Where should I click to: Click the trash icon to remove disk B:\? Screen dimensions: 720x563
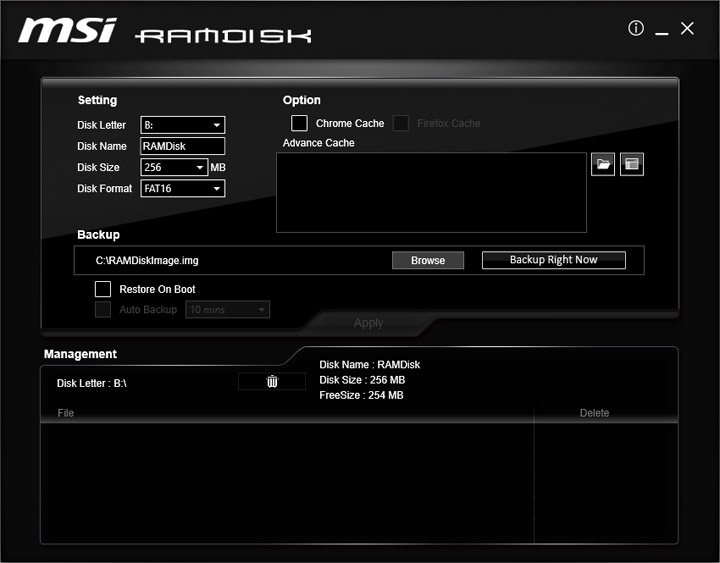[272, 381]
